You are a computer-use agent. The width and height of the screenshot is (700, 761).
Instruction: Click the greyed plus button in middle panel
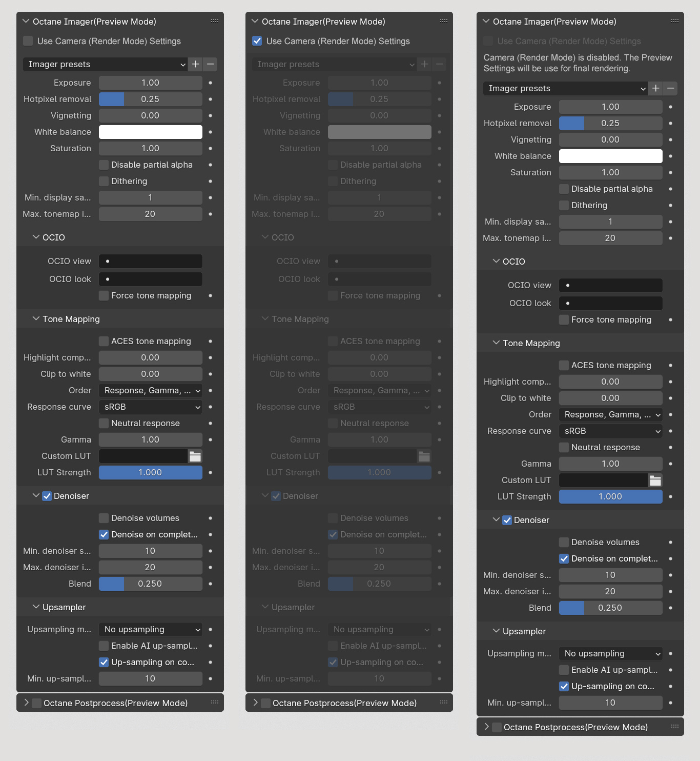coord(425,64)
